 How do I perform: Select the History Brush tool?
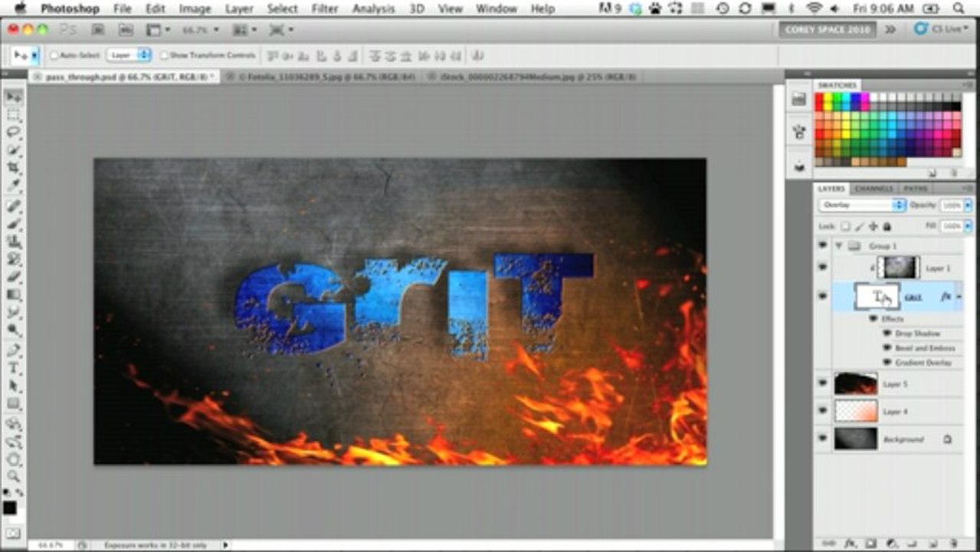(13, 259)
